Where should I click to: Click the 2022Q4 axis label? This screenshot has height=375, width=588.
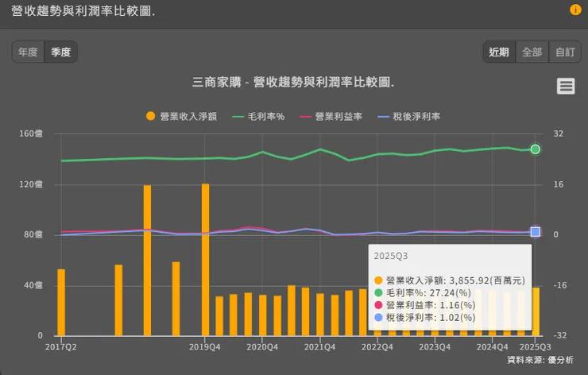point(377,347)
